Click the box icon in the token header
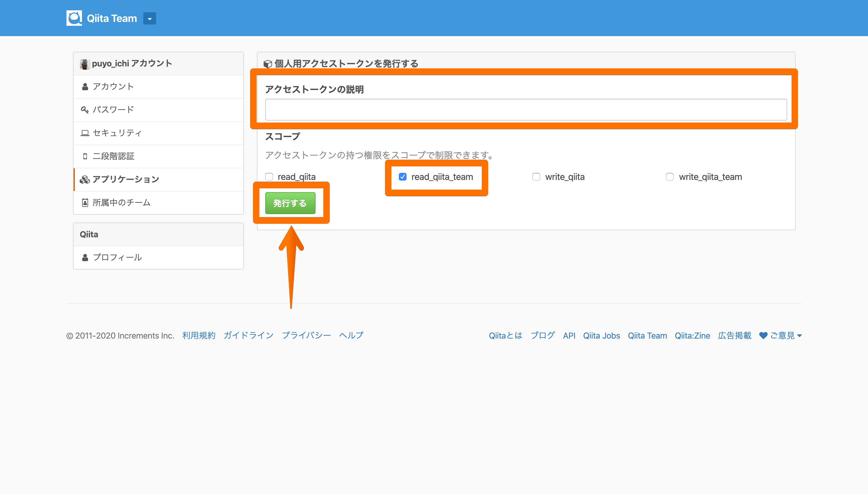The height and width of the screenshot is (494, 868). pyautogui.click(x=267, y=64)
